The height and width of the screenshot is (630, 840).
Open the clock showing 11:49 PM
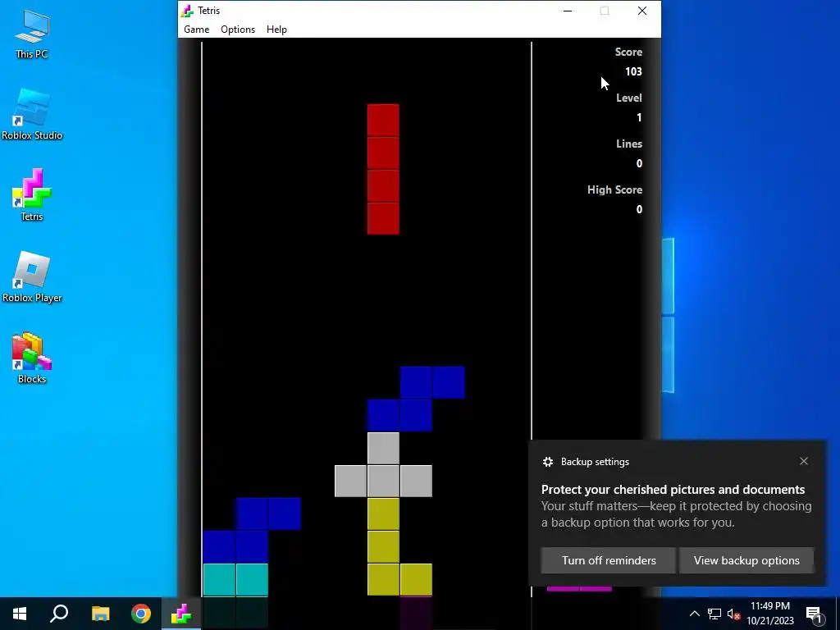(769, 614)
